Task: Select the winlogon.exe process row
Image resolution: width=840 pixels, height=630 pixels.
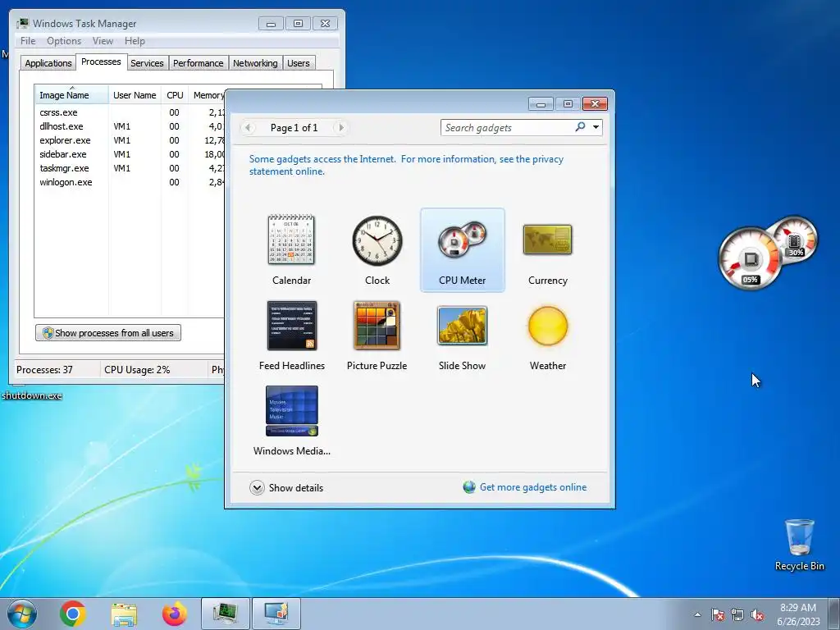Action: click(130, 182)
